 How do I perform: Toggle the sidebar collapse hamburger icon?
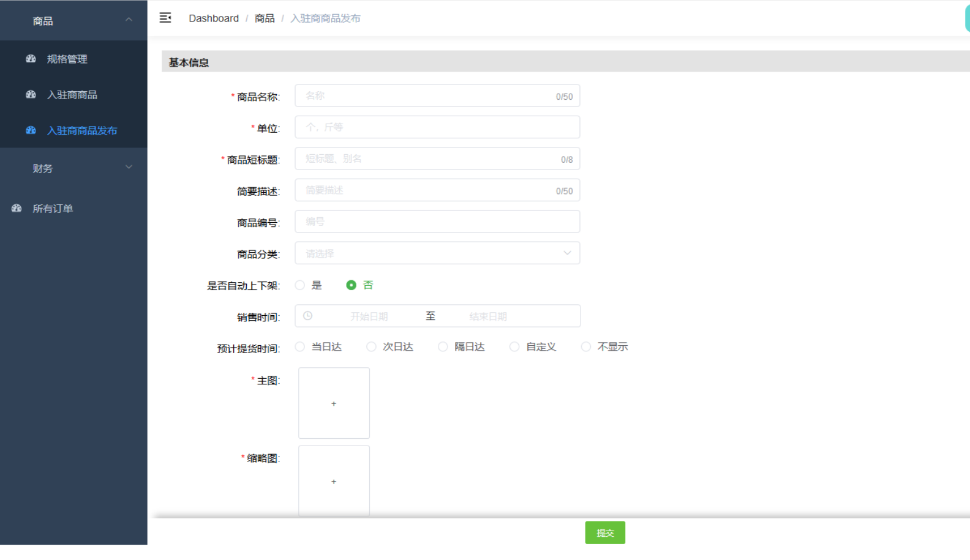tap(165, 18)
